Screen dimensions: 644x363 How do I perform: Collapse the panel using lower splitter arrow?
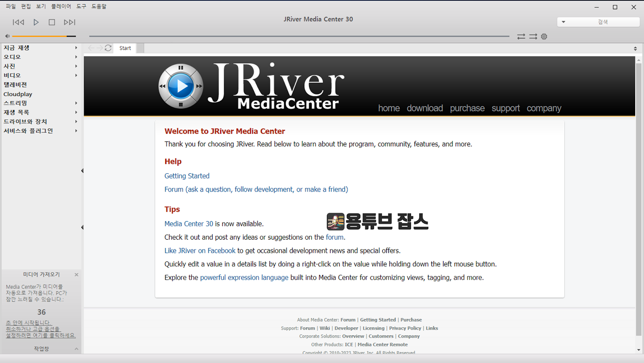[83, 227]
